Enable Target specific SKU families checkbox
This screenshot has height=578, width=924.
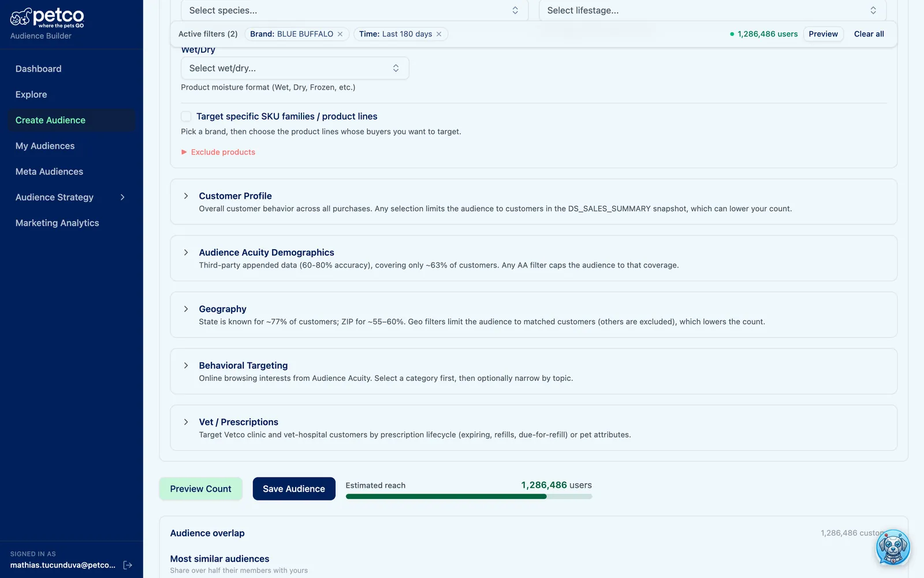click(x=186, y=116)
